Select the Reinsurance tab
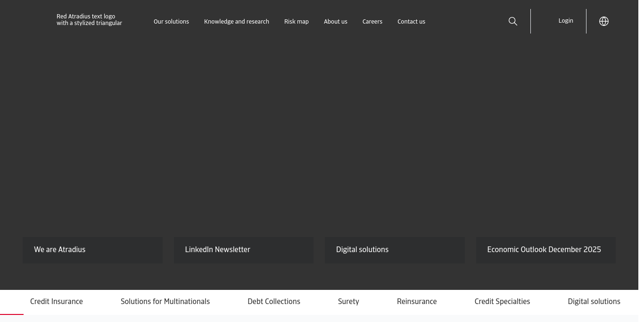The height and width of the screenshot is (322, 644). tap(417, 302)
